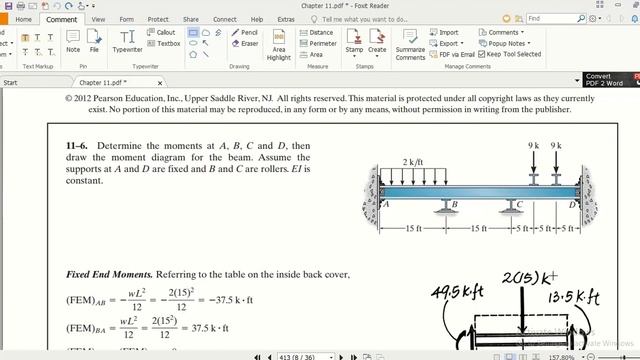Activate Area Highlight tool
The width and height of the screenshot is (640, 360).
pyautogui.click(x=279, y=45)
